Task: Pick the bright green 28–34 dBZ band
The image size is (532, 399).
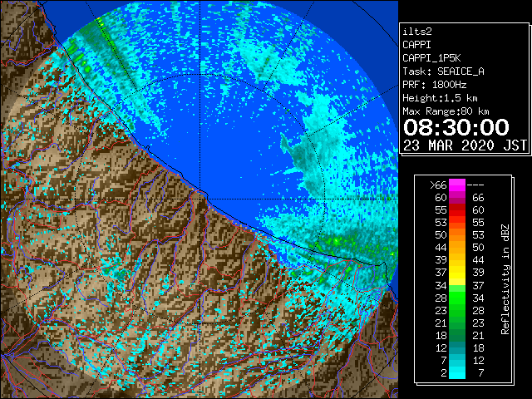Action: 457,298
